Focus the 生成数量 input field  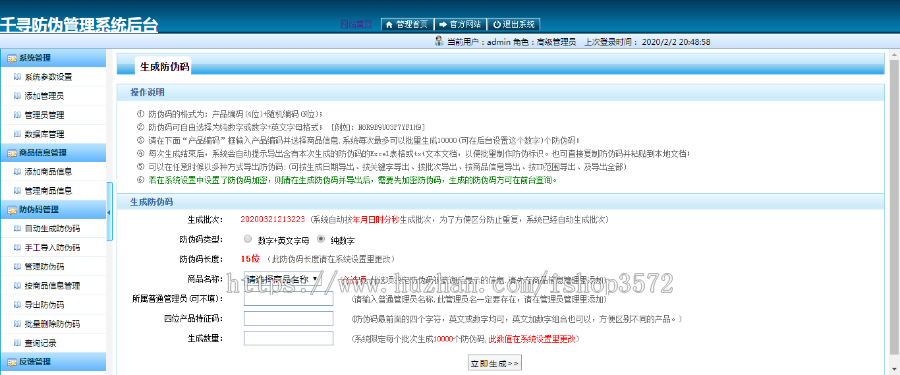click(x=289, y=339)
